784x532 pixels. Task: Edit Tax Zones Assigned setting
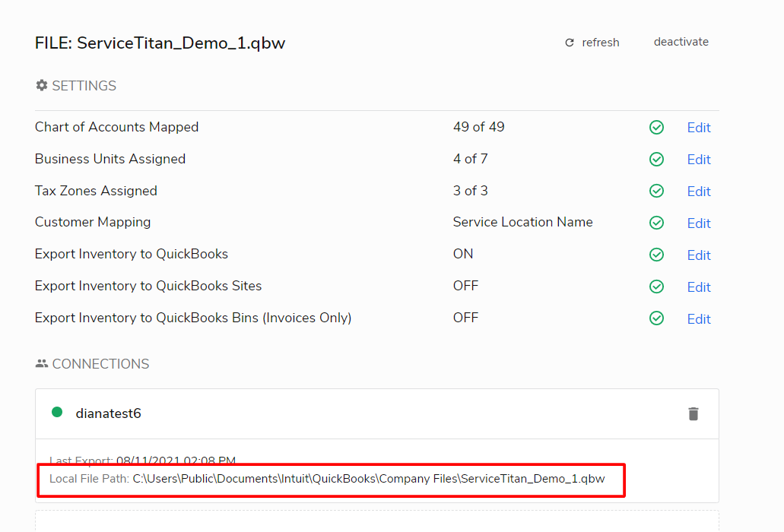point(699,192)
